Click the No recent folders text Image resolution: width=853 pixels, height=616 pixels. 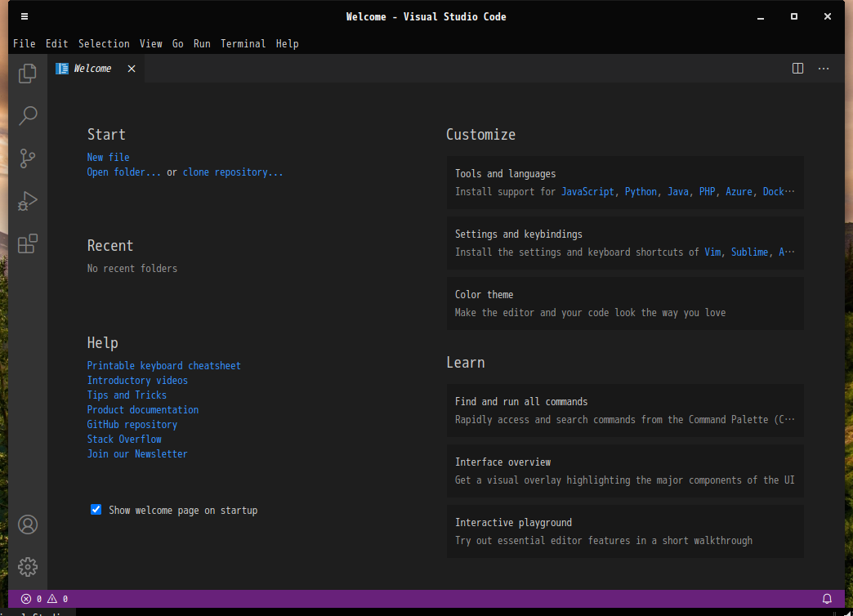coord(132,268)
